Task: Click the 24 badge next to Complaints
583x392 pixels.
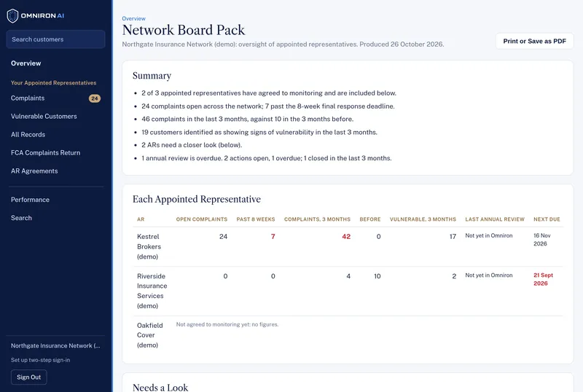Action: [x=95, y=98]
